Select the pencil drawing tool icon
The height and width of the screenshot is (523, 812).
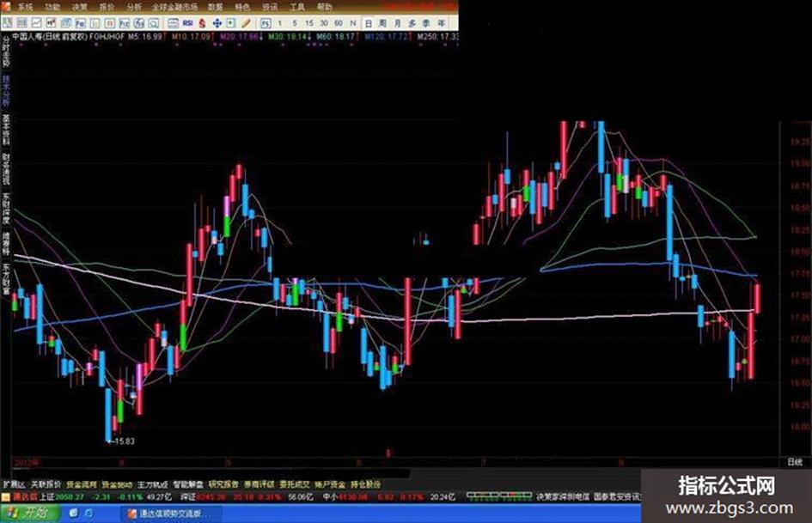pos(246,23)
